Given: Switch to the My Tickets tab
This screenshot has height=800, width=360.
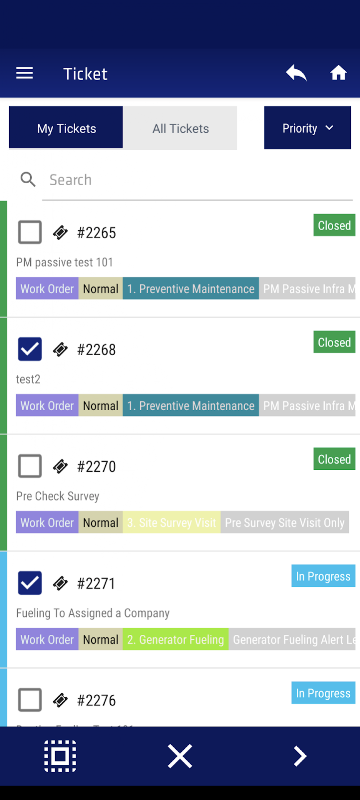Looking at the screenshot, I should pos(66,128).
